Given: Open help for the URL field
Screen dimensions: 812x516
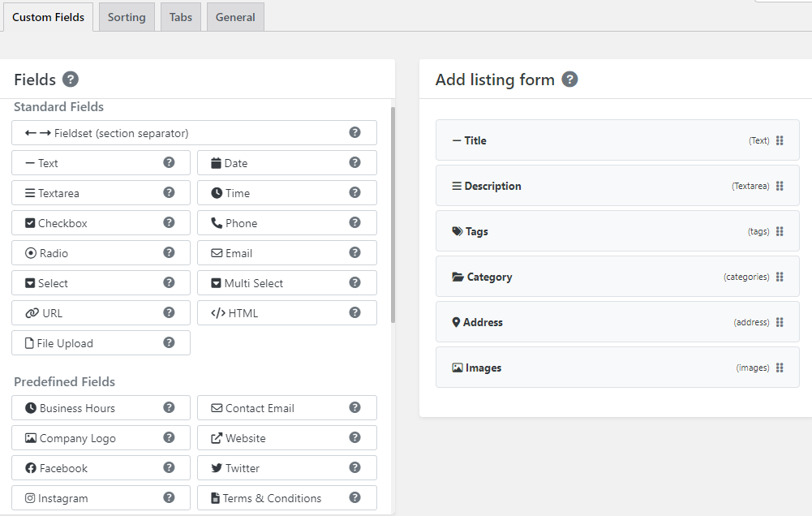Looking at the screenshot, I should click(x=169, y=312).
